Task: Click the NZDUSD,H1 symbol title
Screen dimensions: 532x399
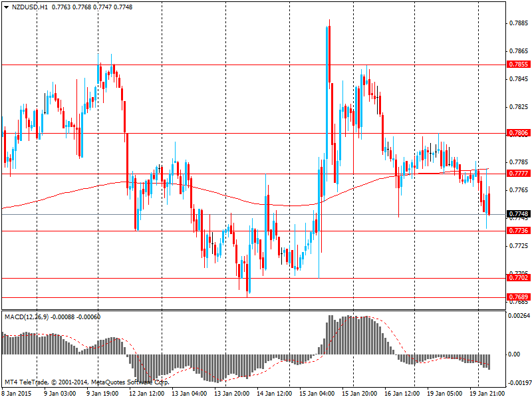Action: [30, 7]
